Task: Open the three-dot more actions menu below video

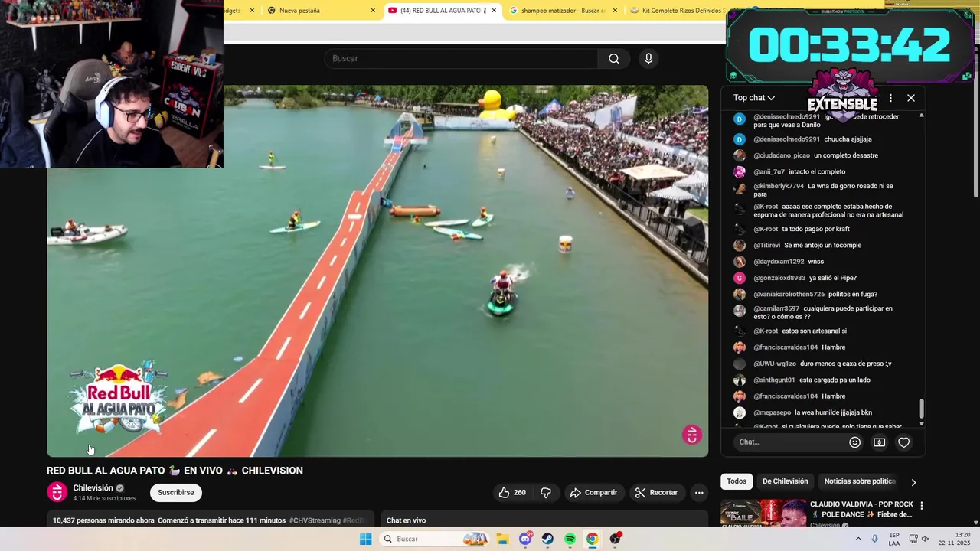Action: coord(699,493)
